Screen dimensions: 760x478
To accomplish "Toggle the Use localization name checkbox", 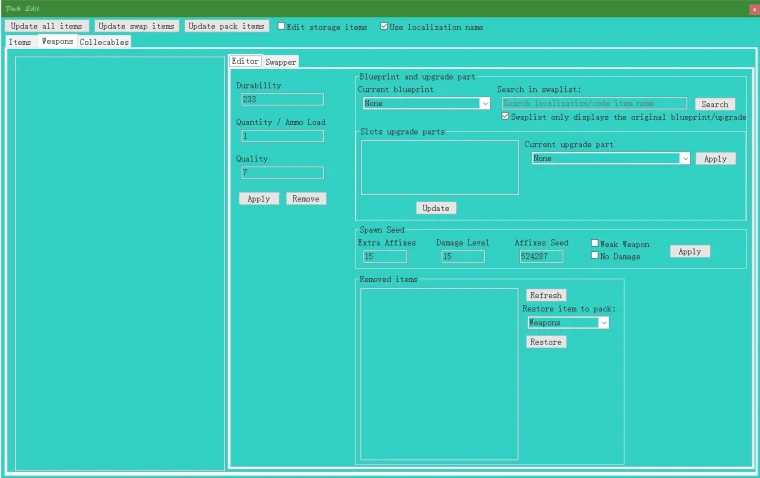I will pyautogui.click(x=384, y=27).
